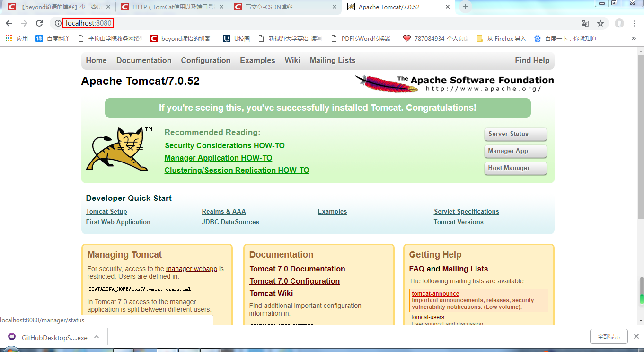Show more bookmarks with the chevron
The width and height of the screenshot is (644, 352).
coord(634,38)
